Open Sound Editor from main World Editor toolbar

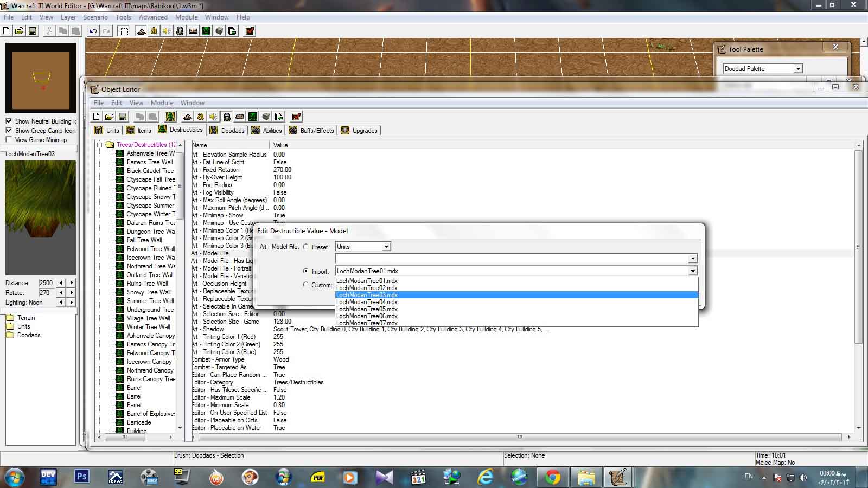tap(167, 31)
